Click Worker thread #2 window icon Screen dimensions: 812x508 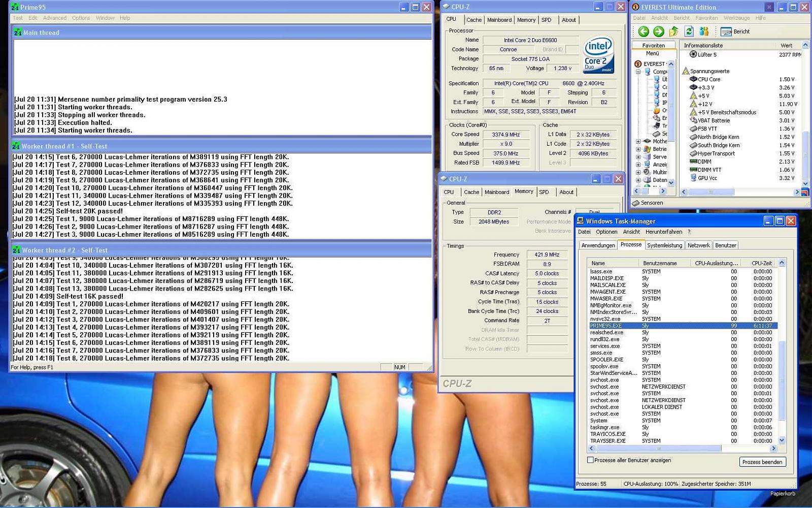point(16,250)
